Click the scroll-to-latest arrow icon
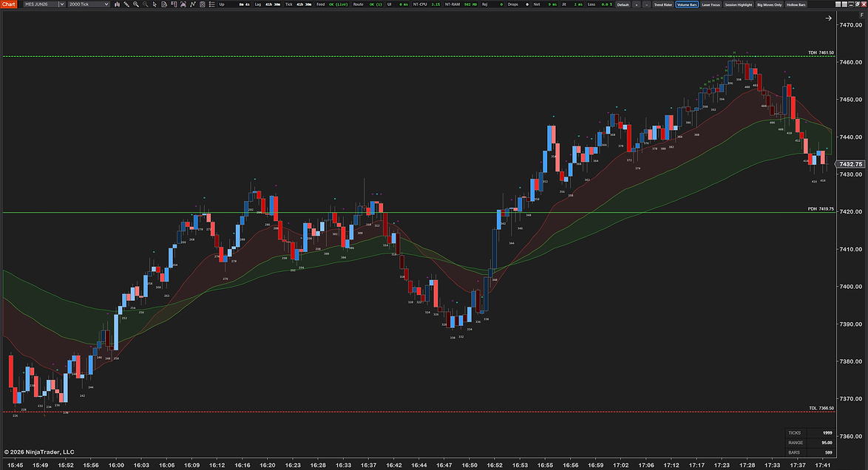The image size is (868, 470). click(828, 18)
